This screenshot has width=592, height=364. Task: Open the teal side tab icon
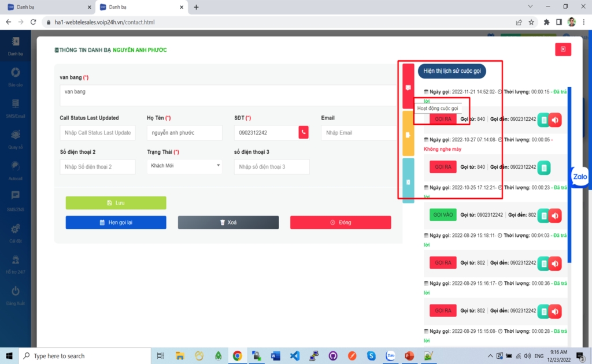408,181
